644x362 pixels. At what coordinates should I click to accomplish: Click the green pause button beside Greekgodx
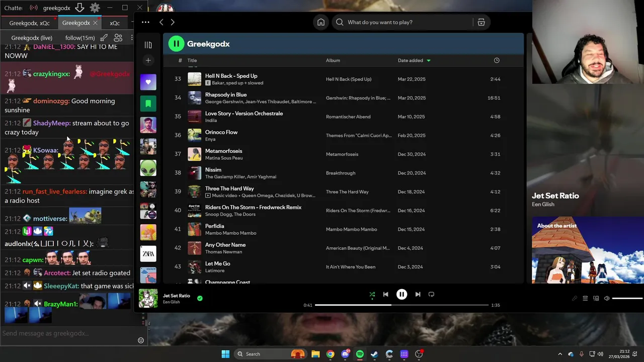click(x=176, y=44)
